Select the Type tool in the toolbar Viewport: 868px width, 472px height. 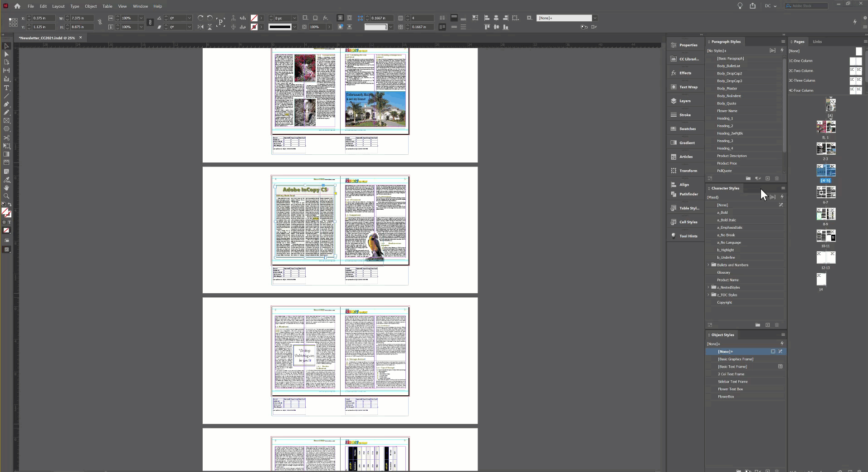(x=6, y=87)
